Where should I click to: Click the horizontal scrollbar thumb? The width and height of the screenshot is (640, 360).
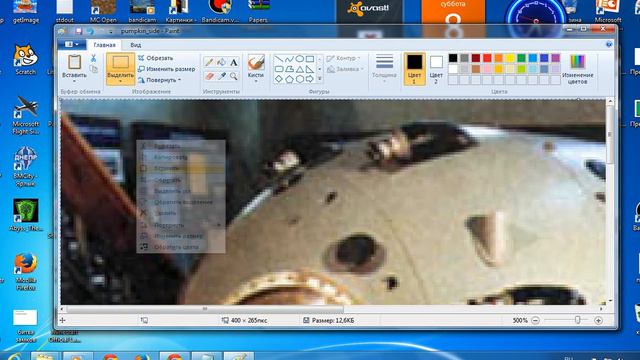click(x=205, y=309)
